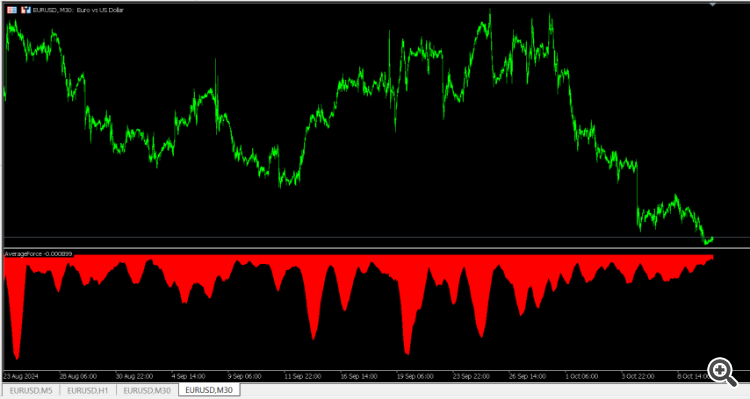Screen dimensions: 750x399
Task: Click the '26 Sep 14:00' time axis label
Action: 528,377
